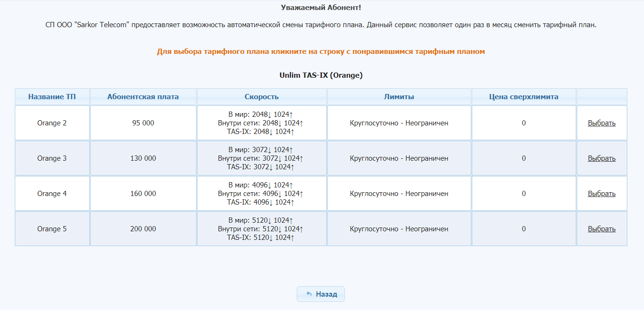The width and height of the screenshot is (644, 310).
Task: Select the Orange 4 plan name cell
Action: click(52, 194)
